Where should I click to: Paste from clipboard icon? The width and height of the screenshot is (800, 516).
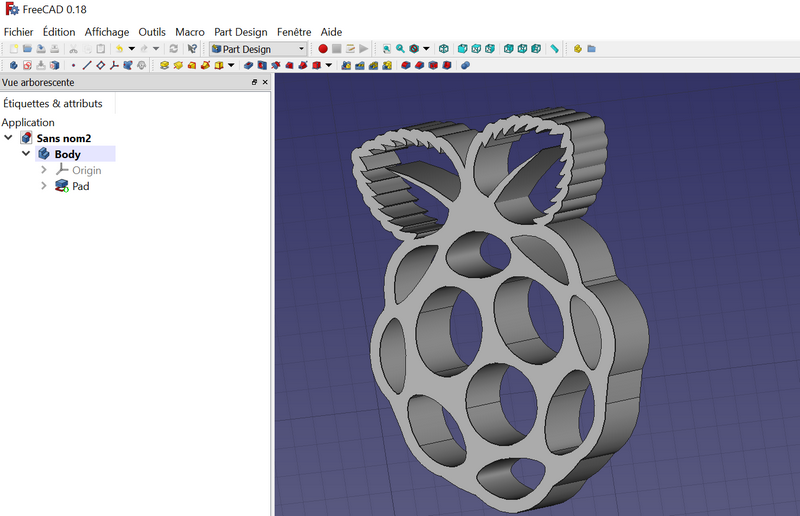pos(101,49)
